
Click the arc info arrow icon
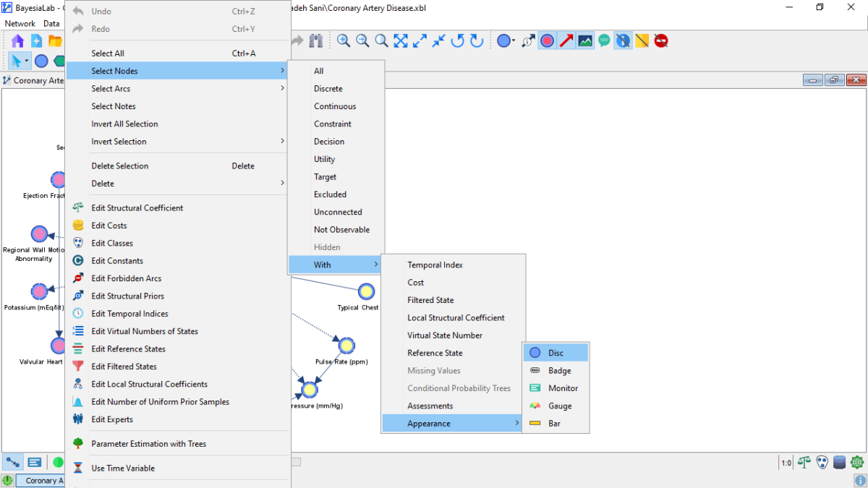click(529, 40)
